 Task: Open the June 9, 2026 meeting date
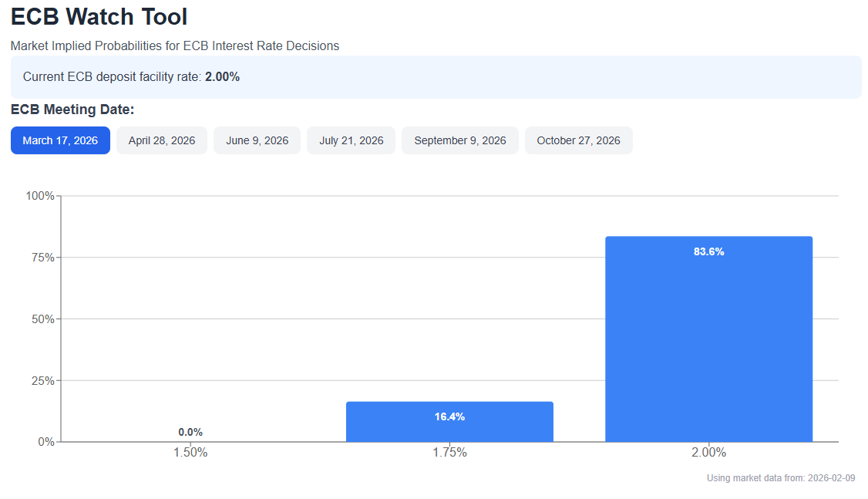pyautogui.click(x=257, y=140)
